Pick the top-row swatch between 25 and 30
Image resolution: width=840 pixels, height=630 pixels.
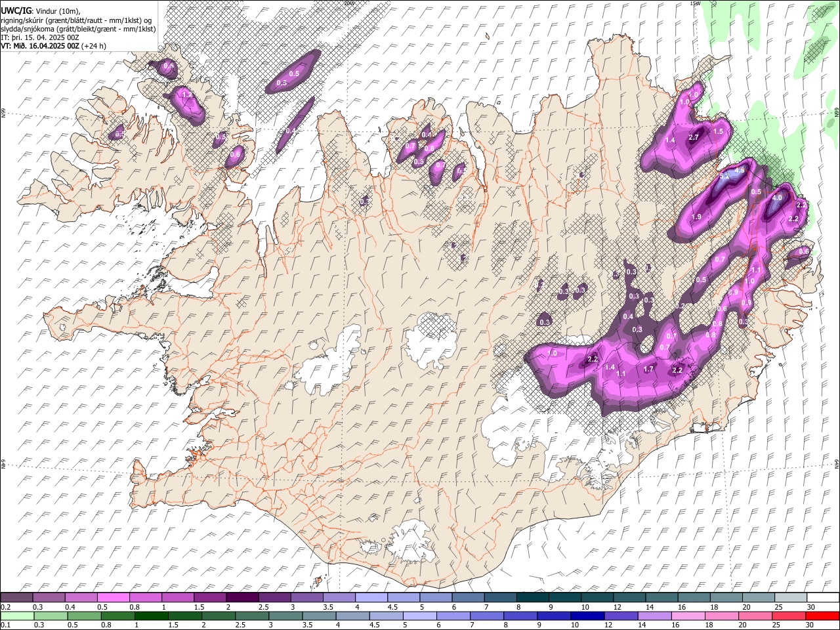pyautogui.click(x=791, y=598)
